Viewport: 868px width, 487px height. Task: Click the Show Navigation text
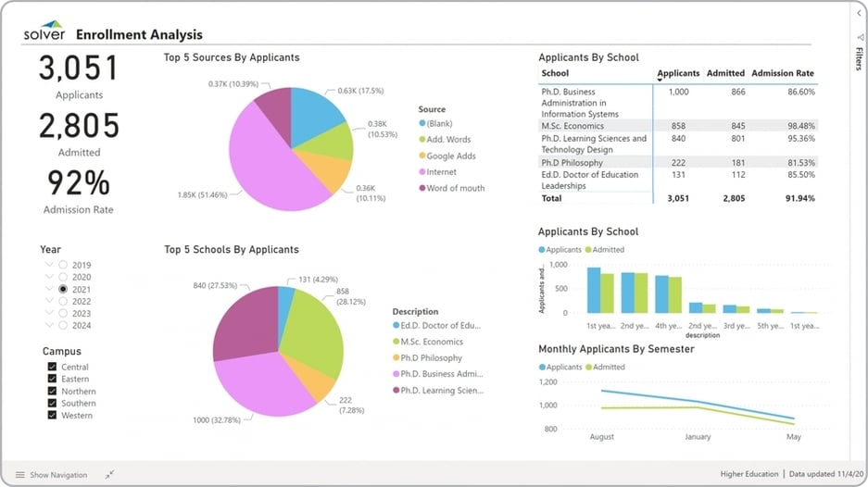[x=58, y=475]
